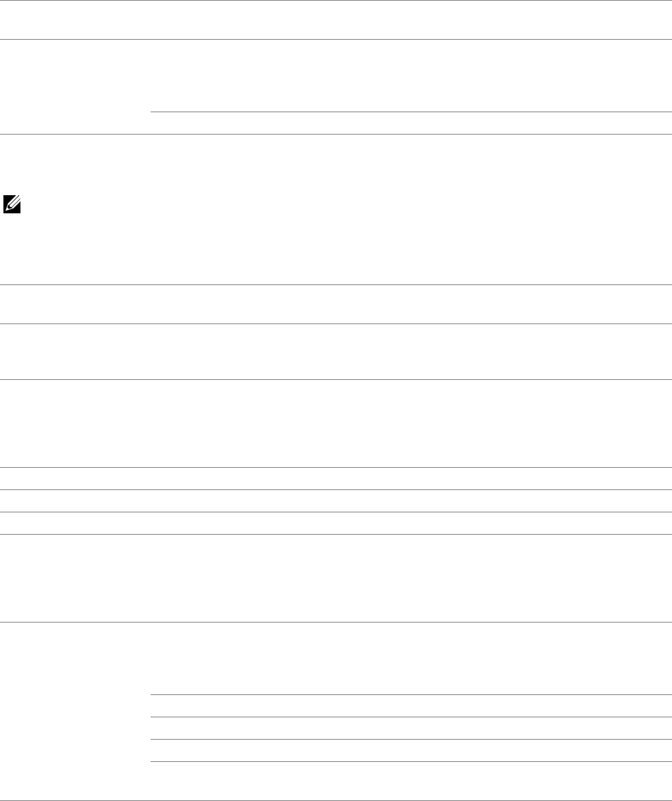Click the third of three thin middle rows
This screenshot has width=672, height=801.
(335, 523)
